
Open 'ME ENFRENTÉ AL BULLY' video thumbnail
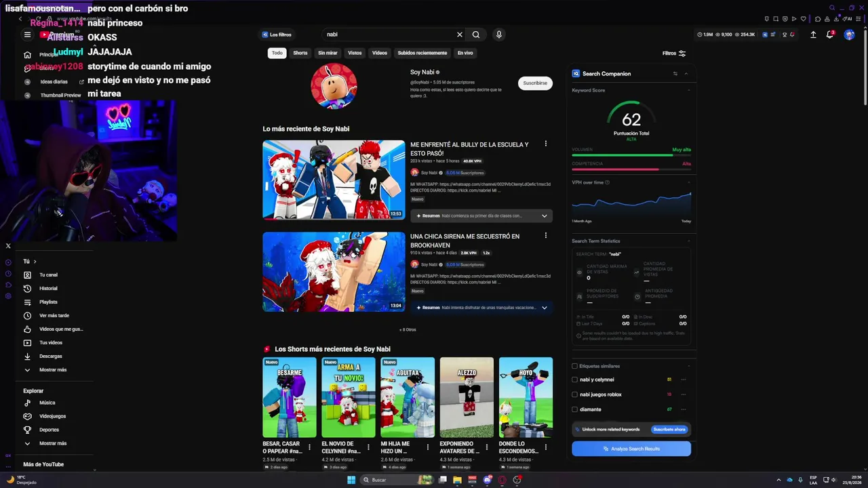click(334, 180)
